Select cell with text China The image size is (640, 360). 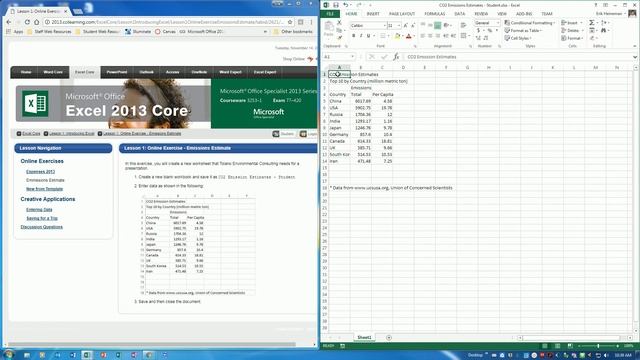[x=339, y=101]
